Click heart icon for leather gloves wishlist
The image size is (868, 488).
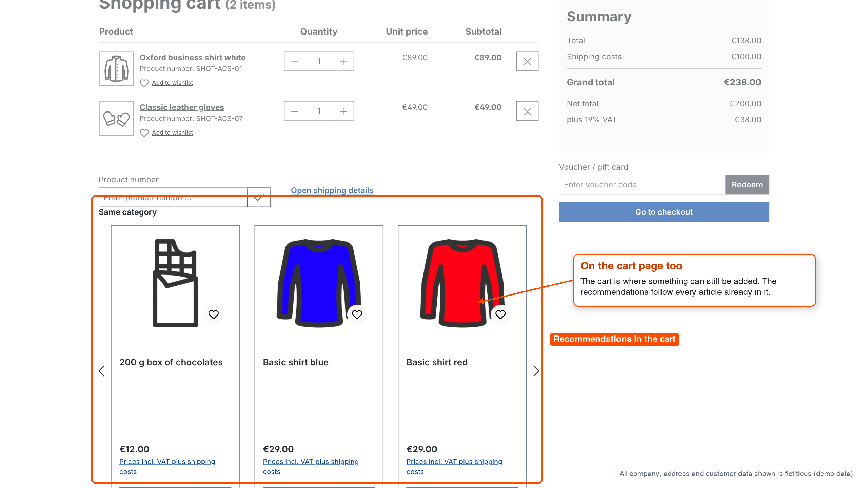144,133
